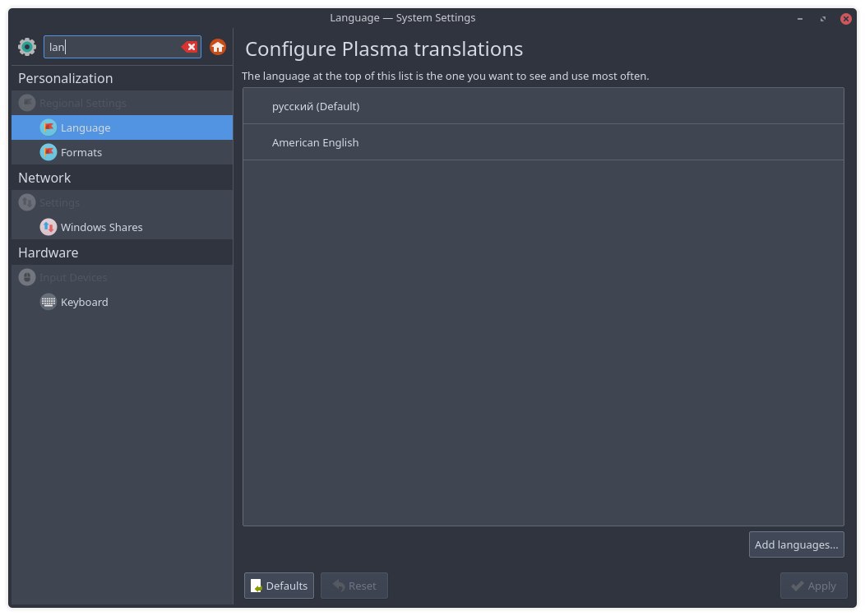Click the Regional Settings icon

point(26,103)
